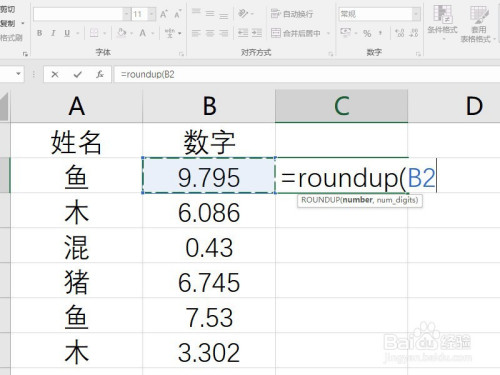This screenshot has width=500, height=375.
Task: Click the font color A icon
Action: [143, 33]
